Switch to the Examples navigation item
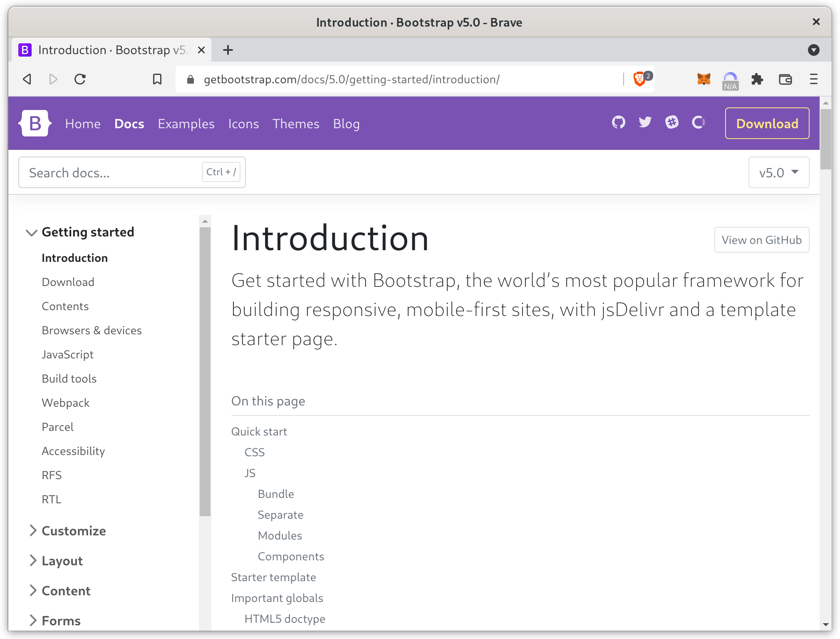The width and height of the screenshot is (840, 639). pos(186,124)
